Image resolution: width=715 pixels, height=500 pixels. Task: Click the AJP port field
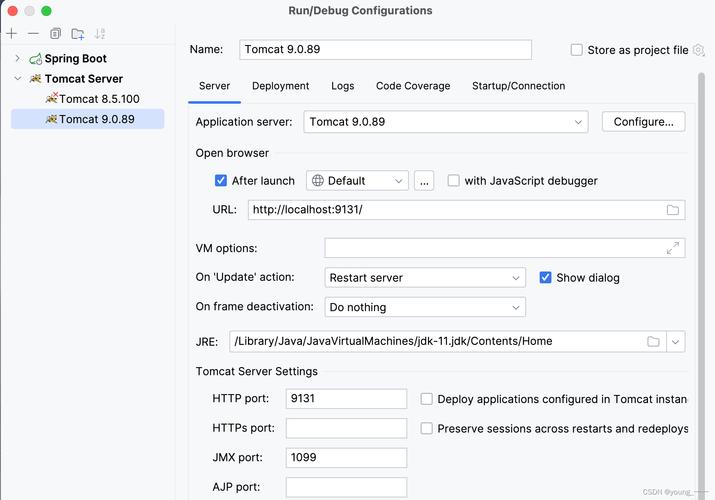pyautogui.click(x=347, y=487)
